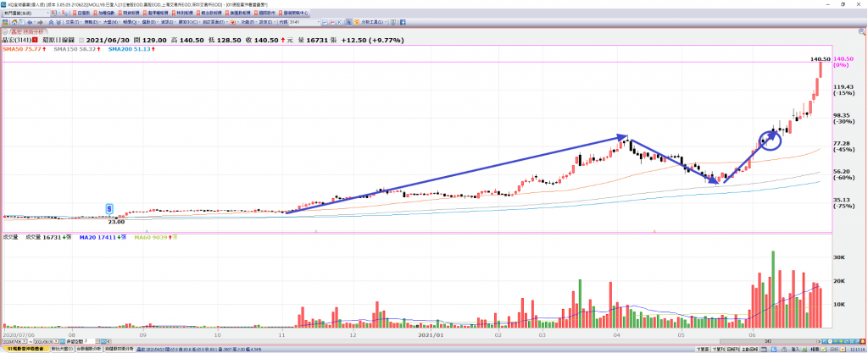Click the K-line chart type icon
Screen dimensions: 868x353
339,22
